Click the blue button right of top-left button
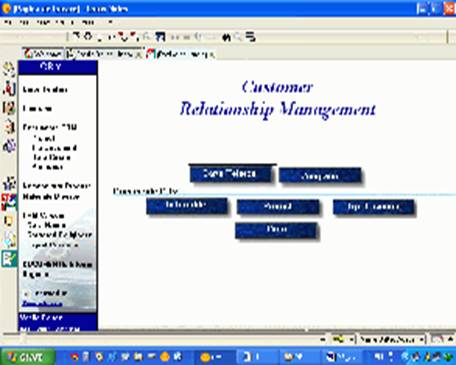The height and width of the screenshot is (365, 456). coord(320,176)
